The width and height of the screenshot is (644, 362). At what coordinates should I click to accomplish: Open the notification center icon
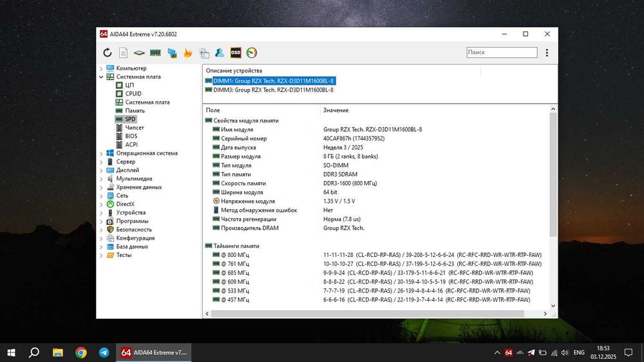(x=629, y=352)
